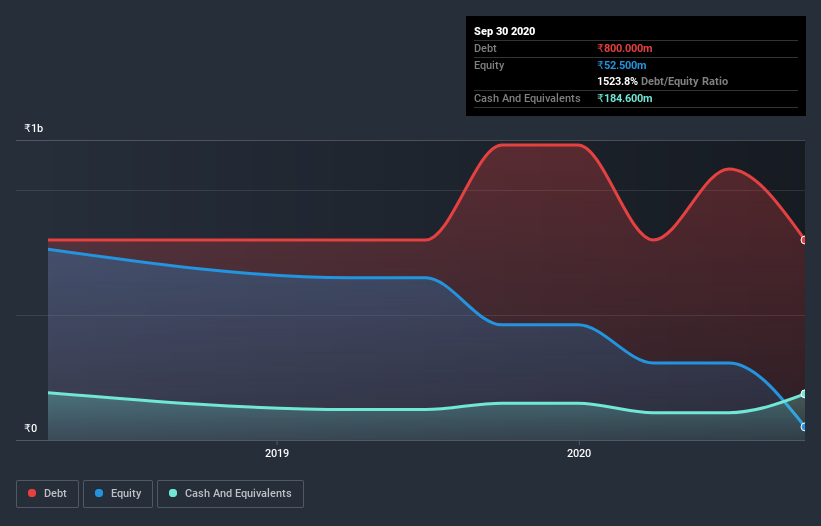The width and height of the screenshot is (821, 526).
Task: Click the Equity label in tooltip
Action: click(489, 65)
